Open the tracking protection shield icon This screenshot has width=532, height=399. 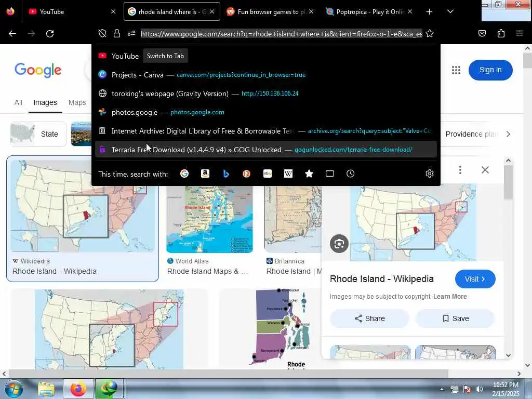click(102, 33)
